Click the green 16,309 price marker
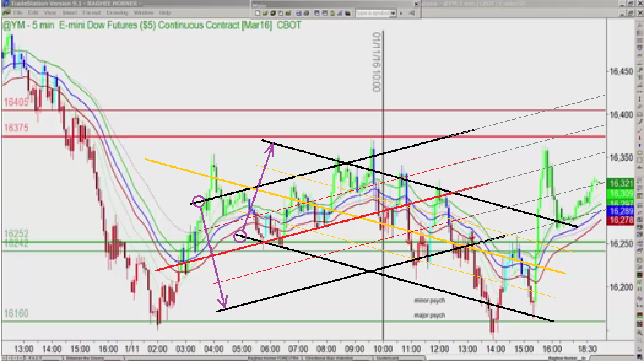This screenshot has width=644, height=361. [x=621, y=193]
